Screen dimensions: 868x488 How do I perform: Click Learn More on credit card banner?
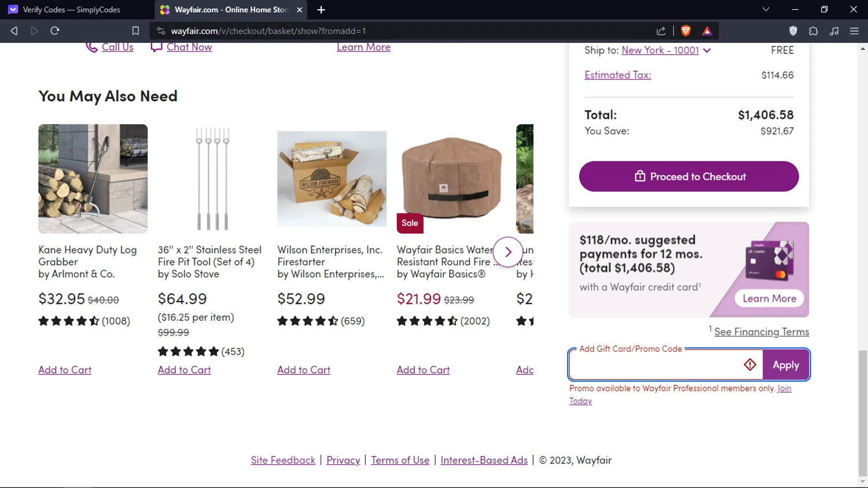tap(769, 298)
